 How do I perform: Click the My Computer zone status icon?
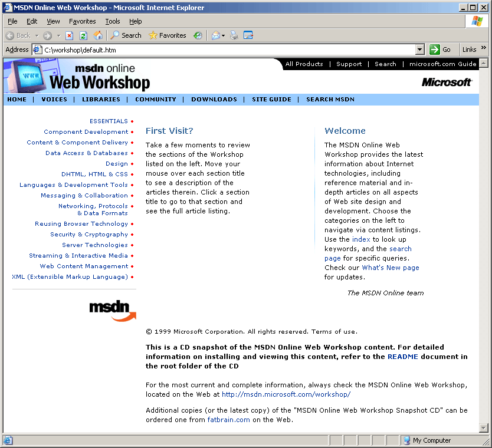pos(406,440)
